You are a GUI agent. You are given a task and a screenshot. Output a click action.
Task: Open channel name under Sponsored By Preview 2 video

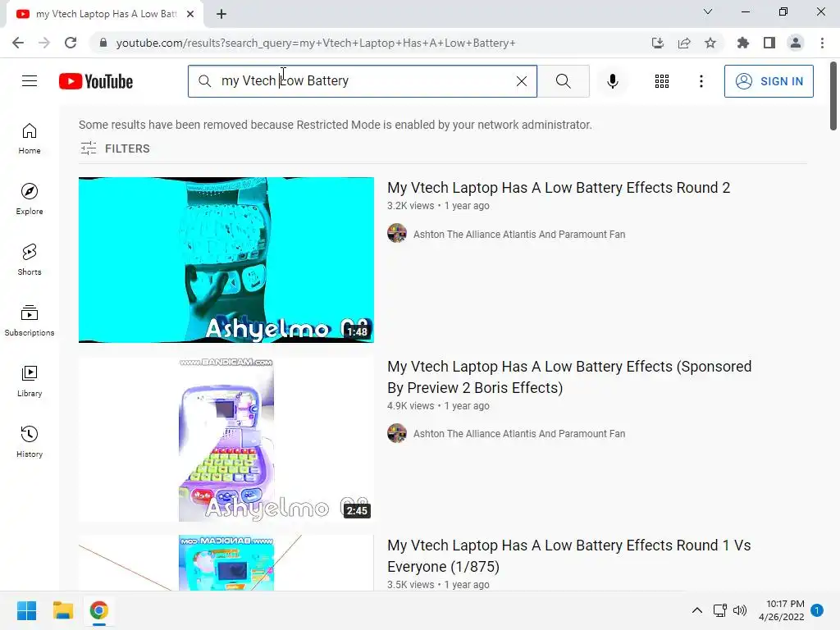519,433
